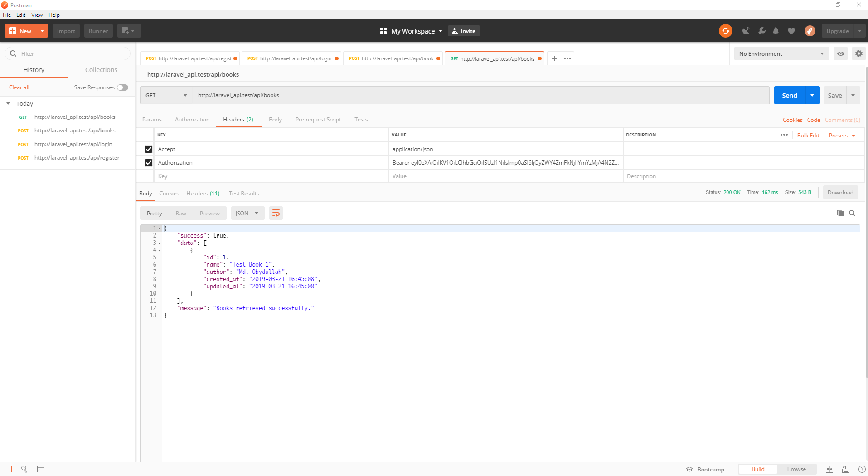The height and width of the screenshot is (476, 868).
Task: Toggle the sidebar from status bar
Action: point(8,469)
